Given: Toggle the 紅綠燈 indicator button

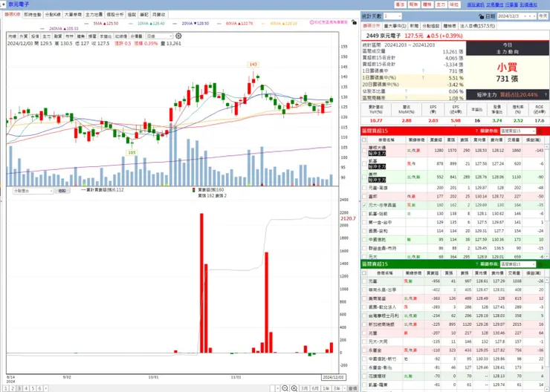Looking at the screenshot, I should [120, 36].
